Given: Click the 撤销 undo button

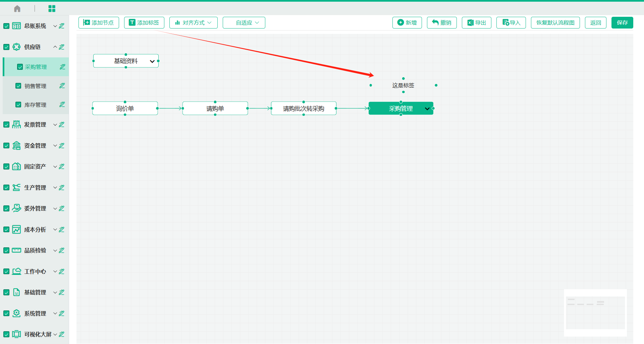Looking at the screenshot, I should 442,22.
